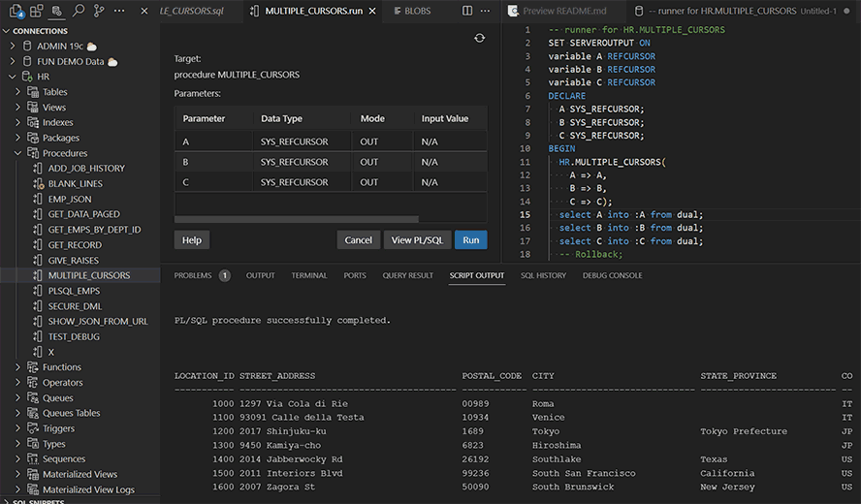
Task: Collapse the Procedures tree node
Action: click(18, 153)
